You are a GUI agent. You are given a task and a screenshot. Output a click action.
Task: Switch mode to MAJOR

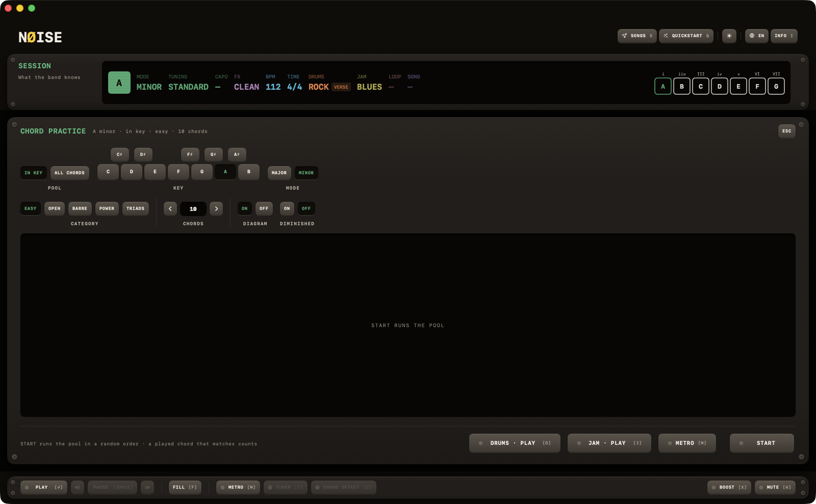279,173
